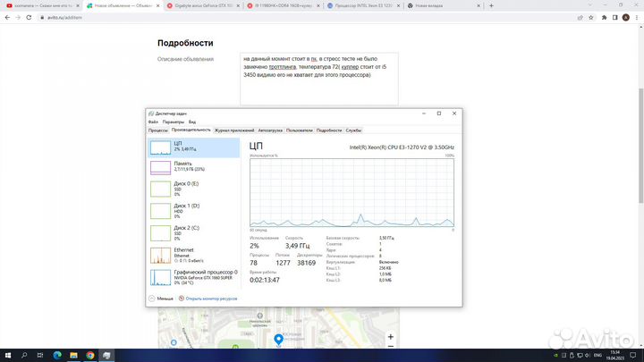Switch to the Службы tab
644x362 pixels.
pos(354,130)
